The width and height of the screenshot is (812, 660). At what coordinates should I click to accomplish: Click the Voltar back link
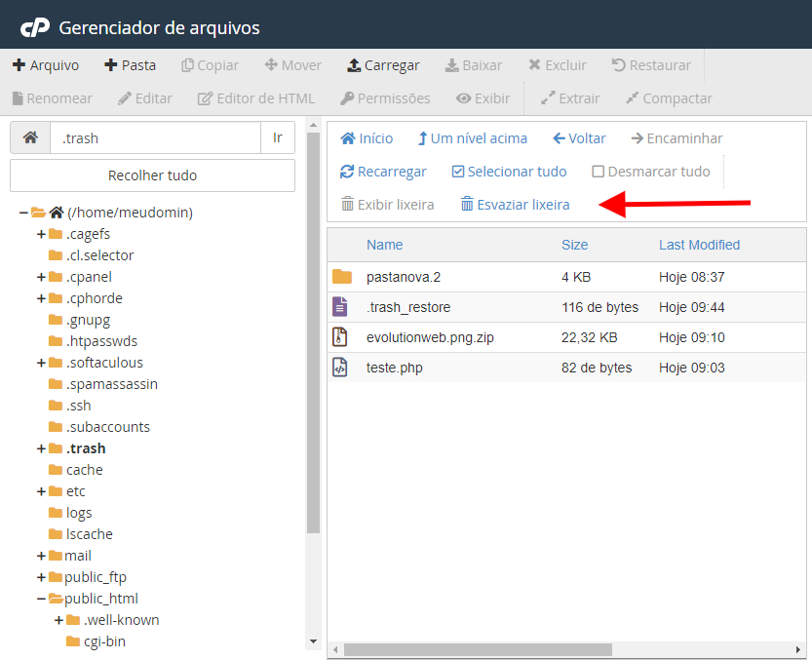579,138
